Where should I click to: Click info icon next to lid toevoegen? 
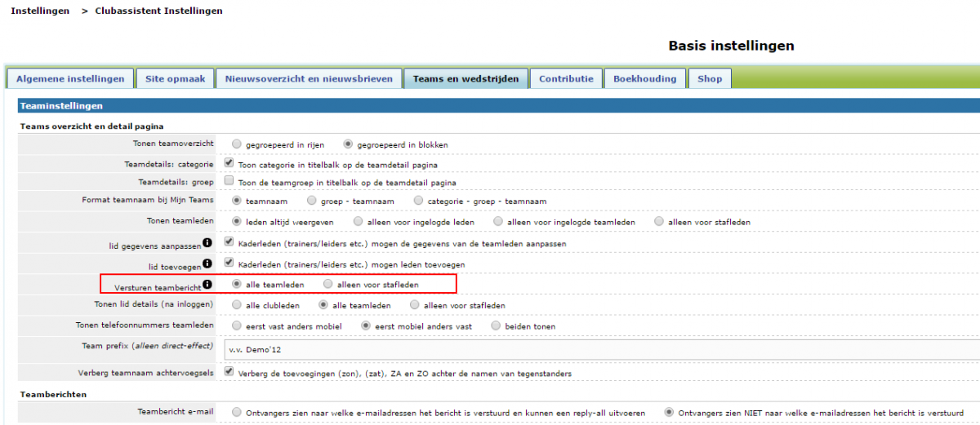tap(208, 263)
